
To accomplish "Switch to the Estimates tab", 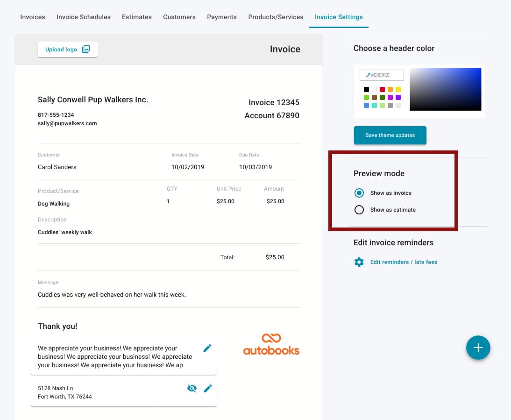I will [136, 17].
